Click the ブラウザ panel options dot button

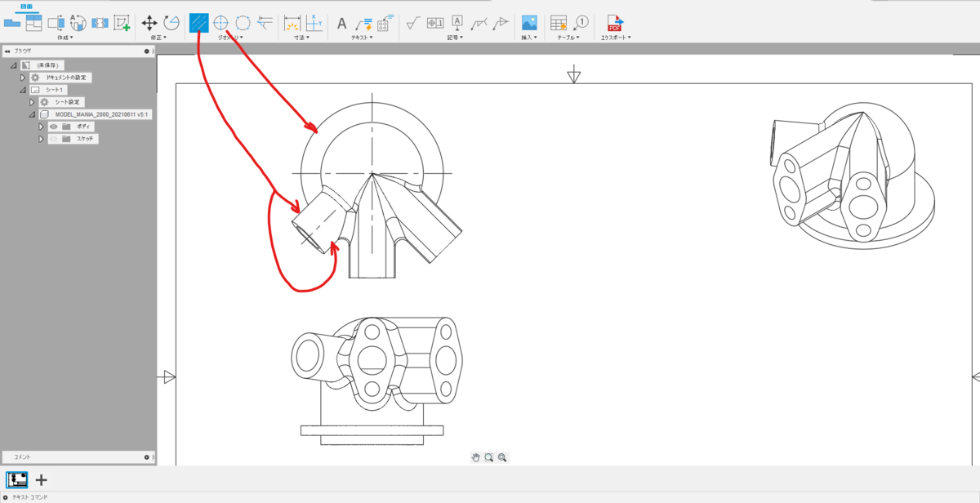(147, 51)
